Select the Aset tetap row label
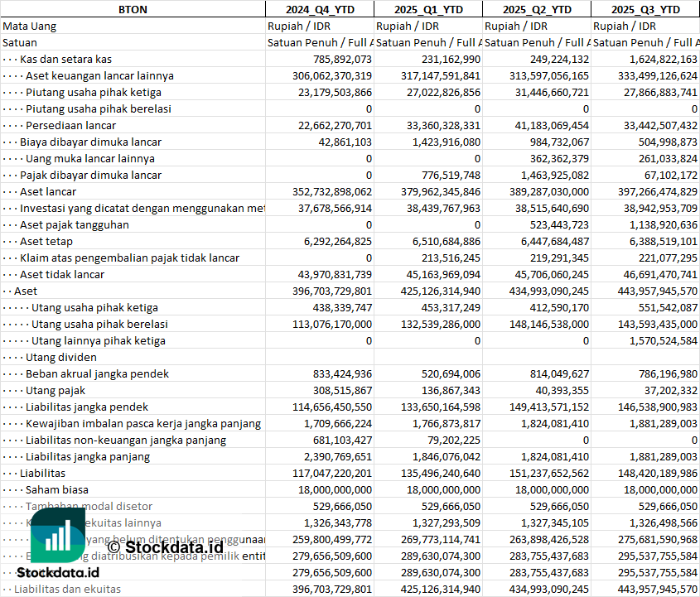The image size is (700, 597). coord(46,241)
